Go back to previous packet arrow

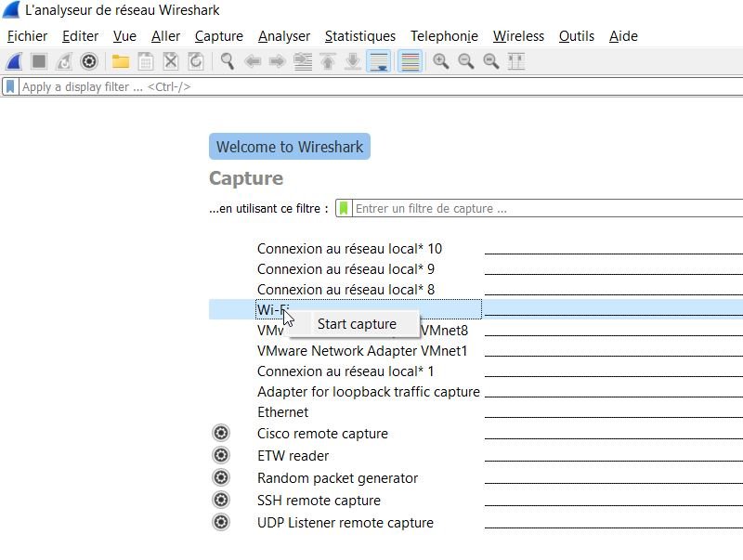(253, 61)
